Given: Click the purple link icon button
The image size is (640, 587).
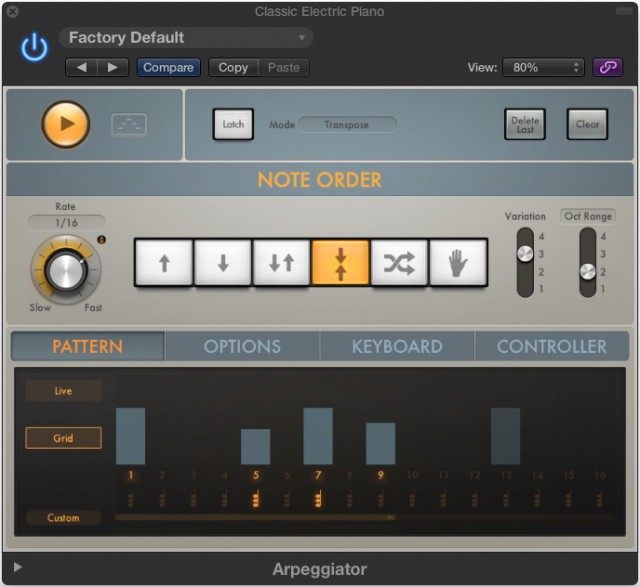Looking at the screenshot, I should (607, 67).
